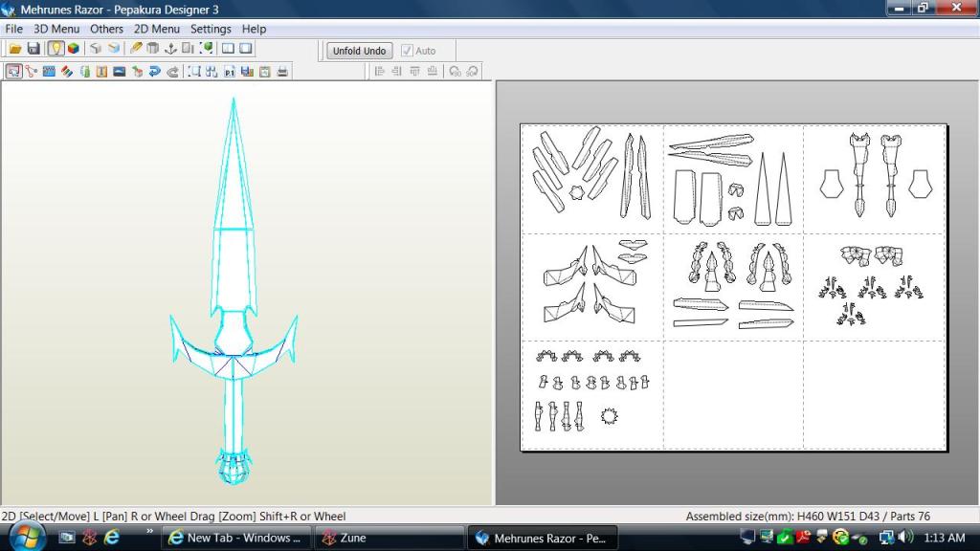This screenshot has width=980, height=551.
Task: Click the dark blue image insert icon
Action: pyautogui.click(x=120, y=71)
